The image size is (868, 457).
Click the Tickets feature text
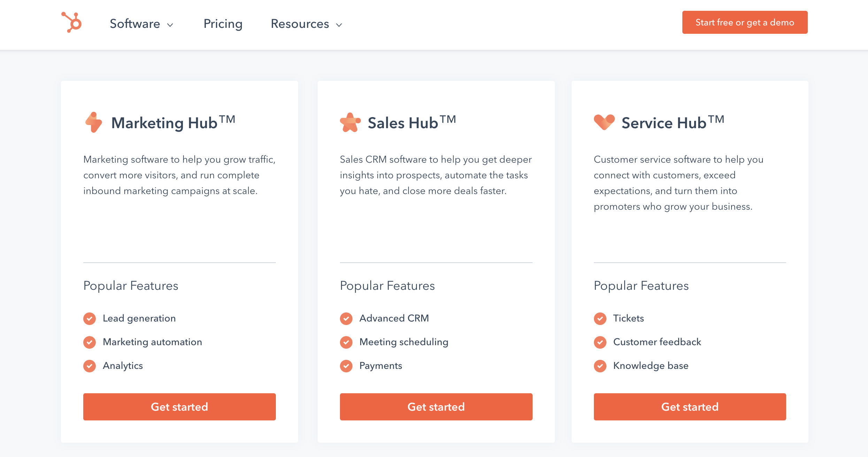coord(629,318)
